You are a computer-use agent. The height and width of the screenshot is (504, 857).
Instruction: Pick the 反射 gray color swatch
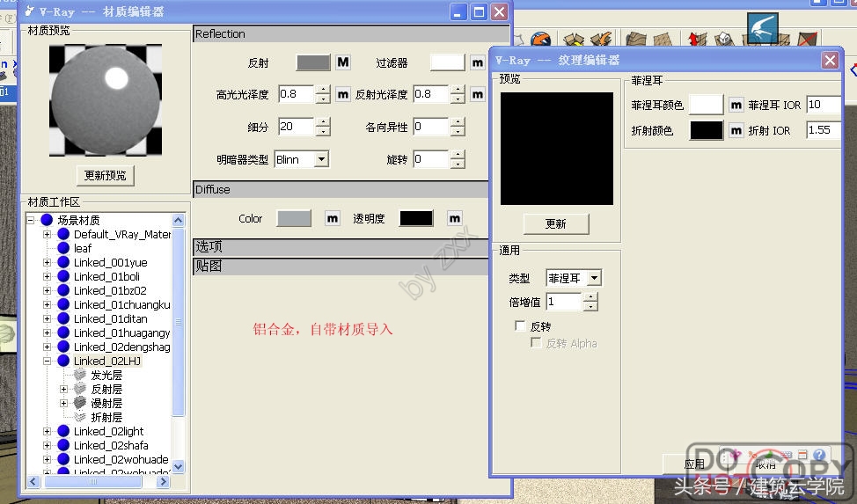[313, 62]
